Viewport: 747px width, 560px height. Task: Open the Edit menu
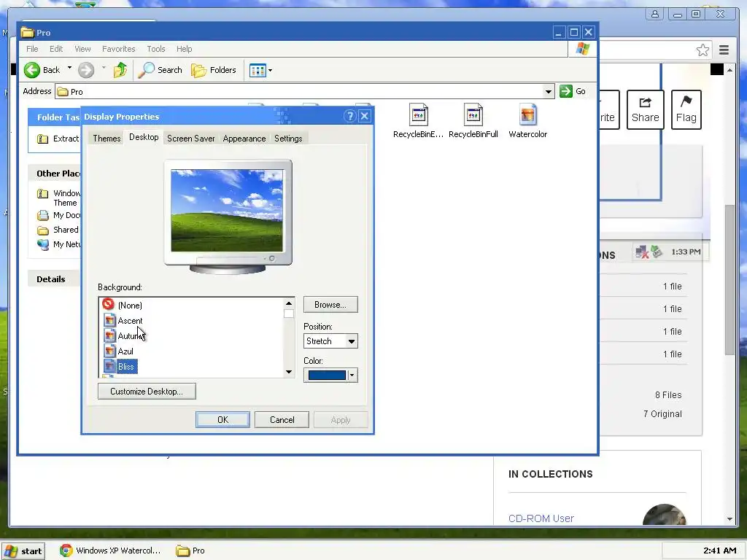pyautogui.click(x=55, y=49)
